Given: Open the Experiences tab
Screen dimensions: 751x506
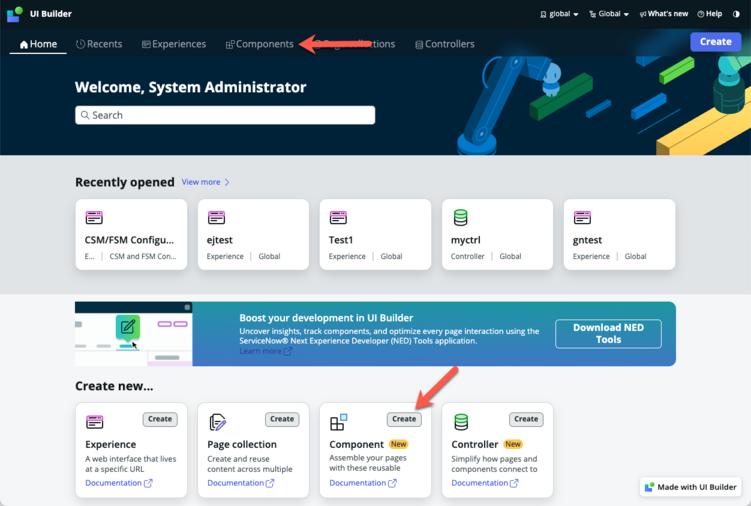Looking at the screenshot, I should [174, 44].
